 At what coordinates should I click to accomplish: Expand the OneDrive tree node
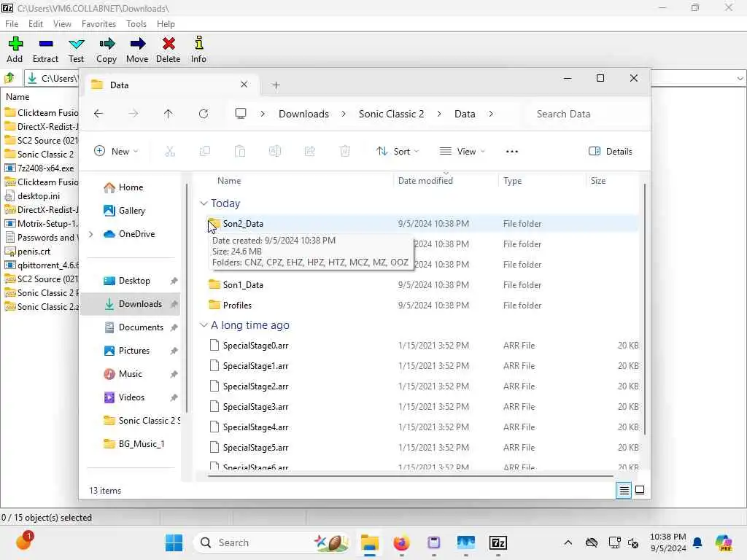[x=91, y=234]
